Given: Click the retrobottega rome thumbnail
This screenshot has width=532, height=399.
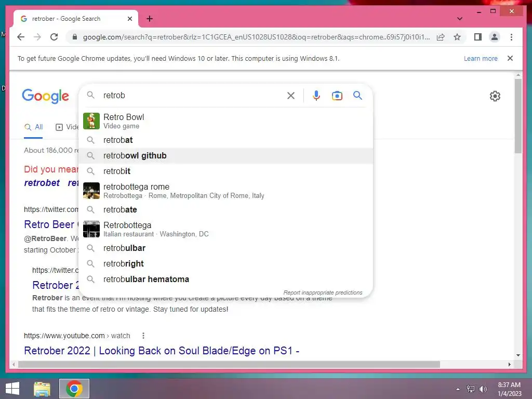Looking at the screenshot, I should [91, 191].
